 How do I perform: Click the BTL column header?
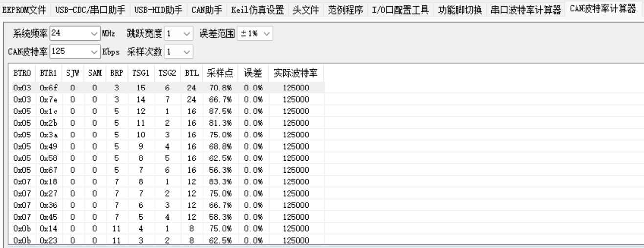(x=191, y=73)
